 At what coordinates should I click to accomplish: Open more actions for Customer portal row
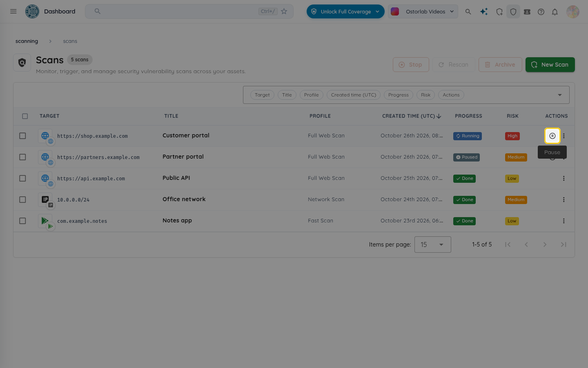[x=564, y=136]
